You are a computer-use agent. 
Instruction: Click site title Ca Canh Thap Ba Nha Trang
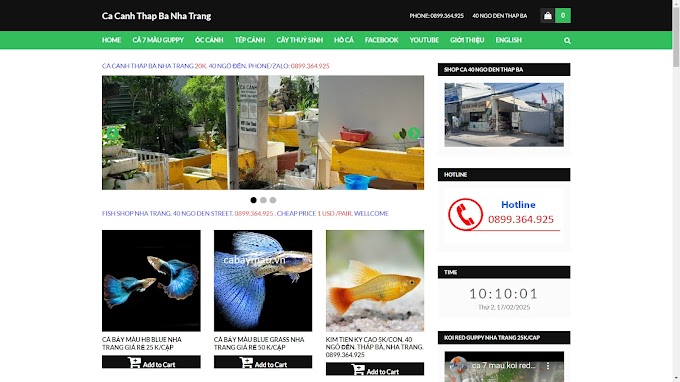(x=157, y=16)
